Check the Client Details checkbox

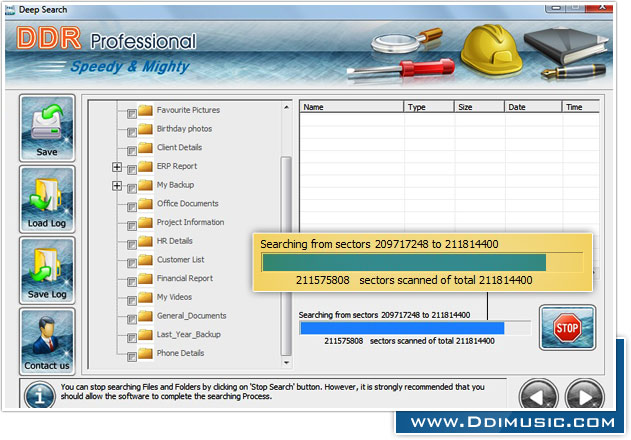tap(132, 151)
